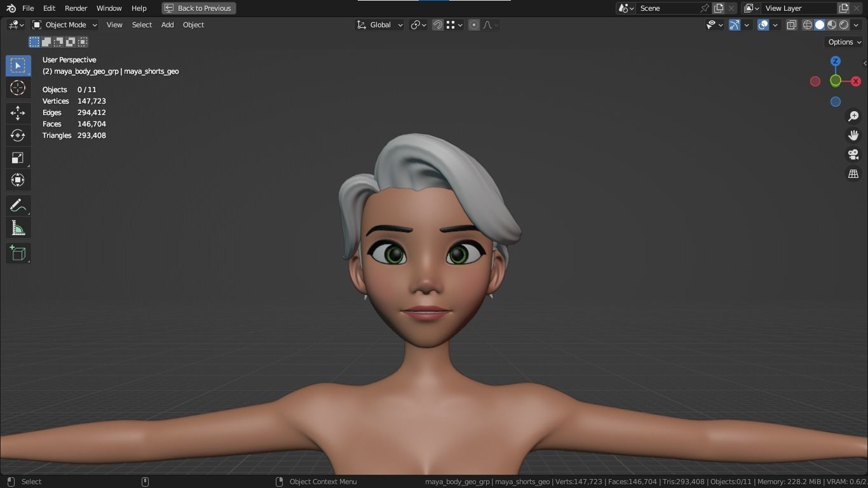Toggle proportional editing

click(474, 25)
